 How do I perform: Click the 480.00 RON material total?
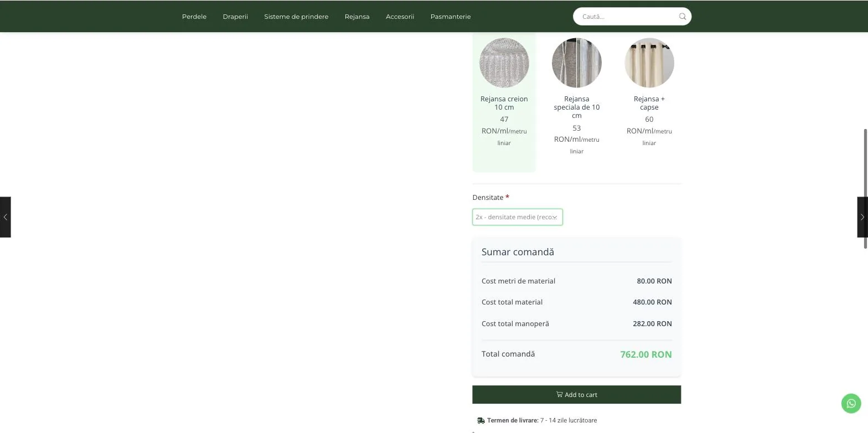point(652,302)
